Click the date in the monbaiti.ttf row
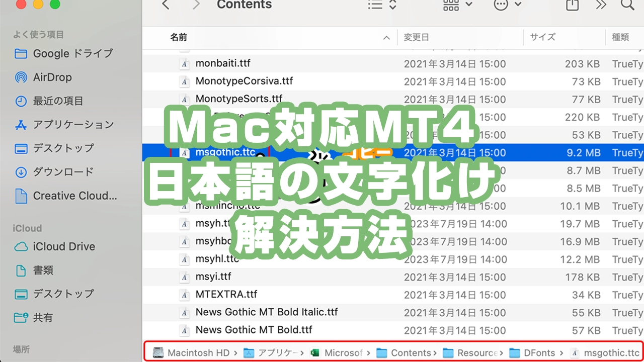Screen dimensions: 644x362 [x=455, y=64]
